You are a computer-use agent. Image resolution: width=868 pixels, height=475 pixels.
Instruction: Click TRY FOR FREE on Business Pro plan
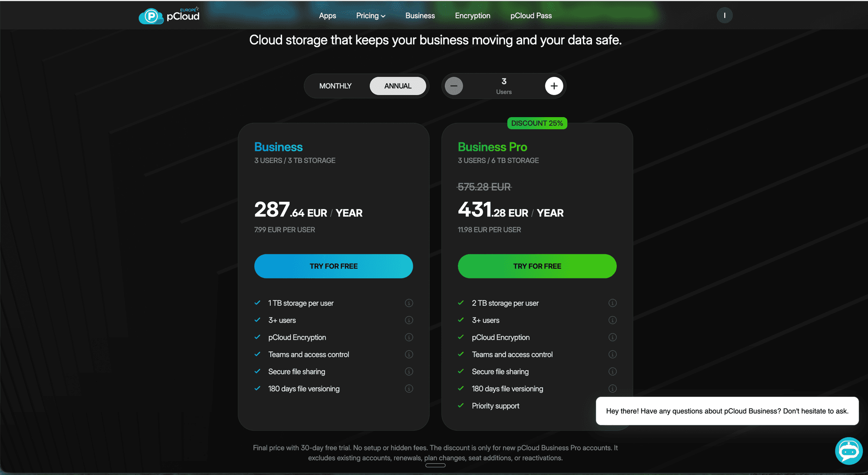pyautogui.click(x=537, y=266)
